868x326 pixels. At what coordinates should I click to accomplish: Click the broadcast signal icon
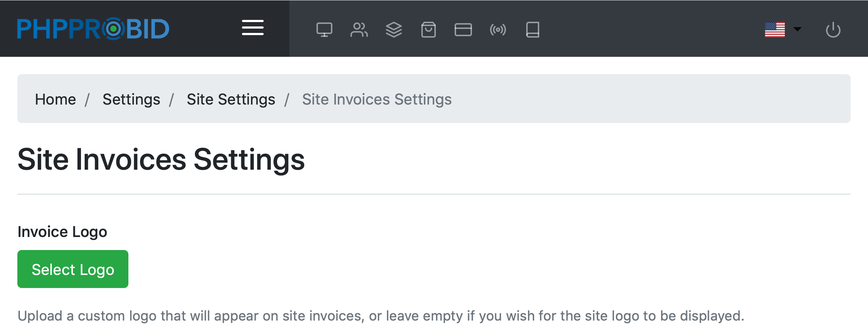[498, 30]
